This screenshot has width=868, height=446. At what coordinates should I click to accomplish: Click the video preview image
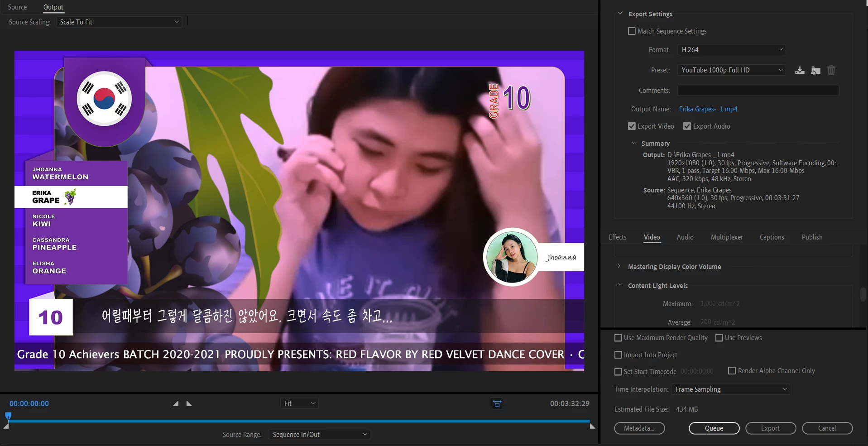coord(299,211)
